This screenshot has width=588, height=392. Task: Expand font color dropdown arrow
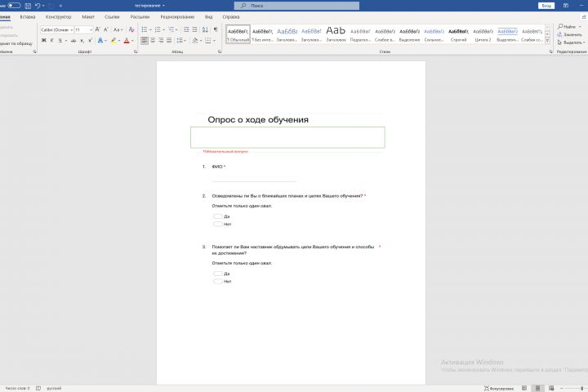coord(132,40)
